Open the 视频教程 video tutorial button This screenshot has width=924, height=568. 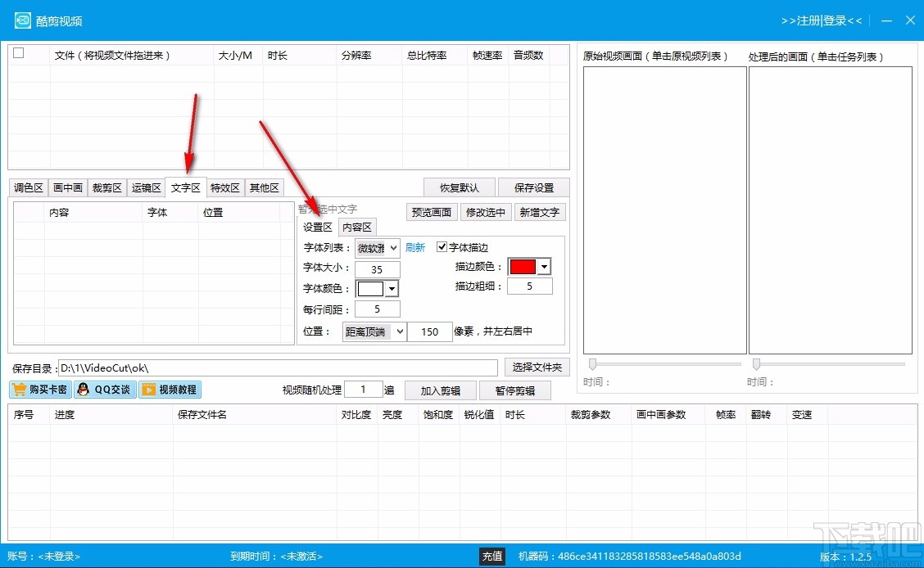pyautogui.click(x=170, y=390)
